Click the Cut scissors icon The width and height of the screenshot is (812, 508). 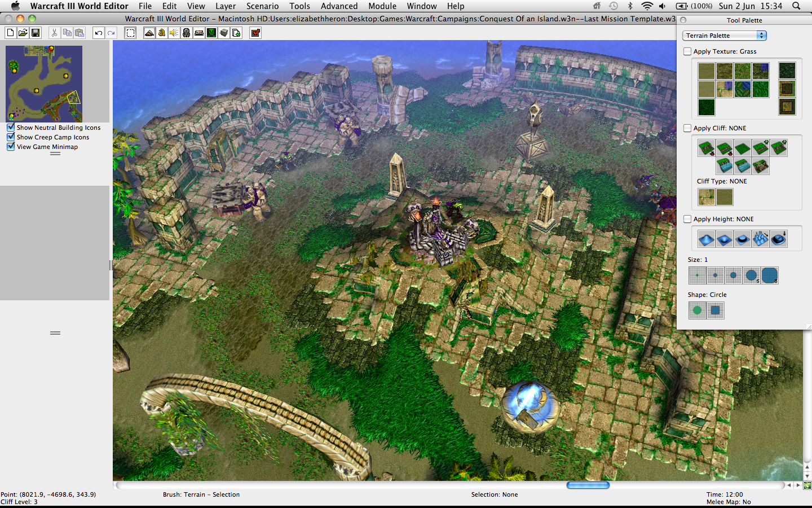pyautogui.click(x=54, y=33)
